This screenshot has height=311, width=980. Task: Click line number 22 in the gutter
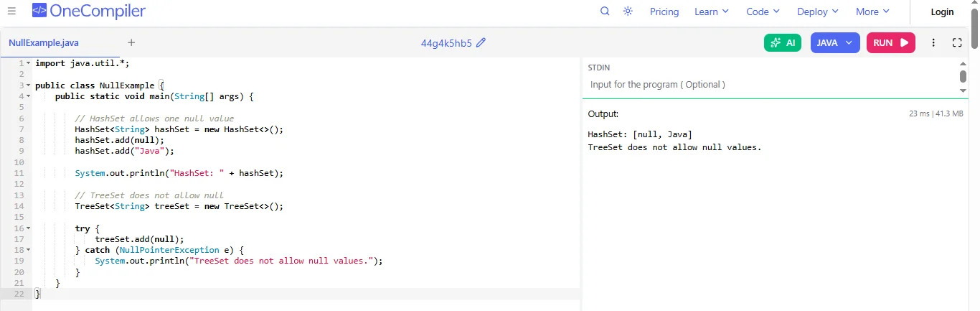coord(18,294)
